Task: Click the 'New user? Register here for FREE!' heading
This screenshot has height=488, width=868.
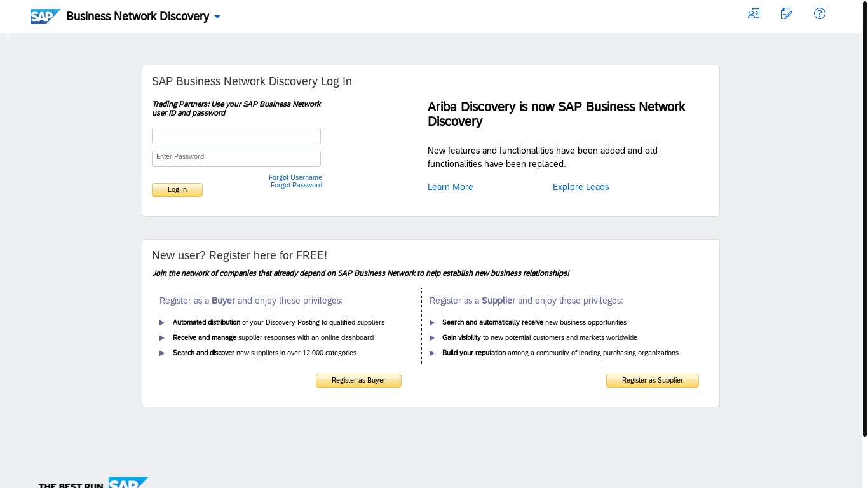Action: 240,255
